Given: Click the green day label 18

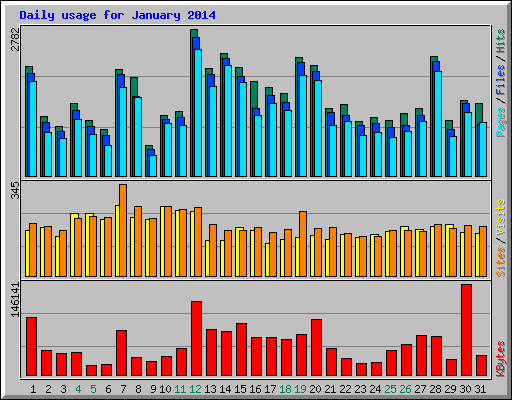Looking at the screenshot, I should 285,389.
